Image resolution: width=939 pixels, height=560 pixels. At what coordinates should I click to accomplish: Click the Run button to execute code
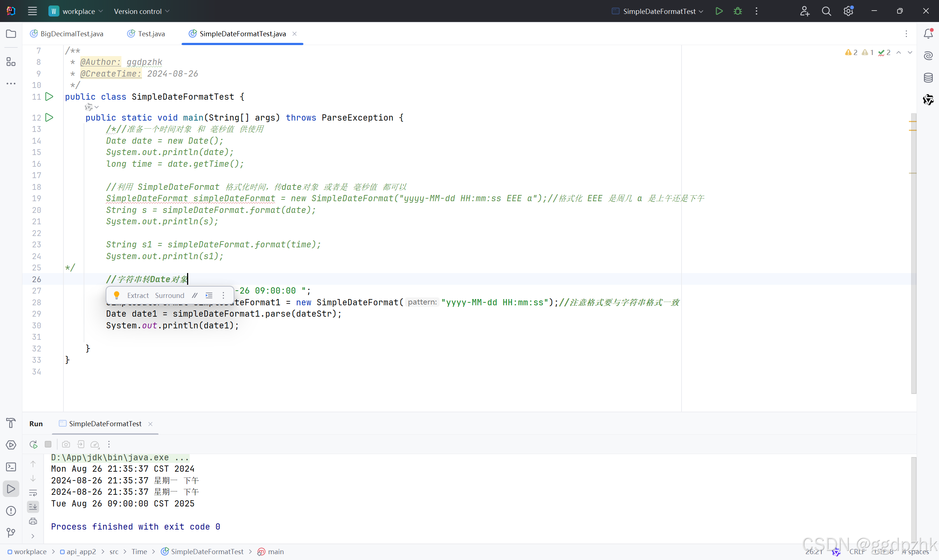[x=719, y=11]
